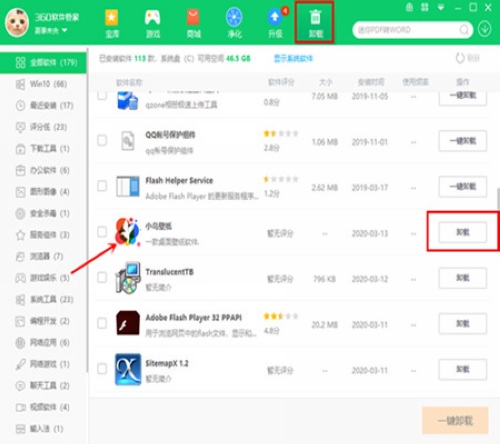Open the 游戏 gamepad tab
500x444 pixels.
[153, 23]
